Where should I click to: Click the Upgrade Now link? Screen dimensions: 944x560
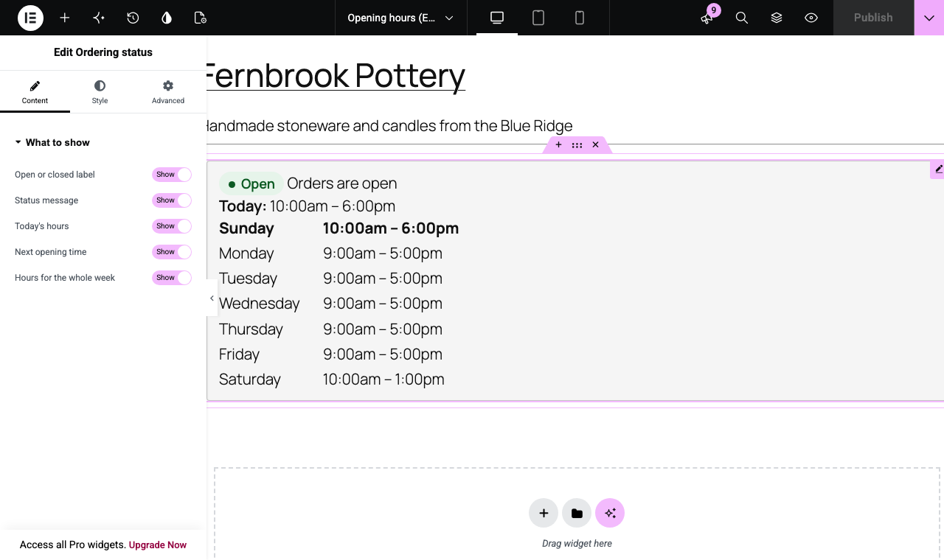pyautogui.click(x=158, y=545)
